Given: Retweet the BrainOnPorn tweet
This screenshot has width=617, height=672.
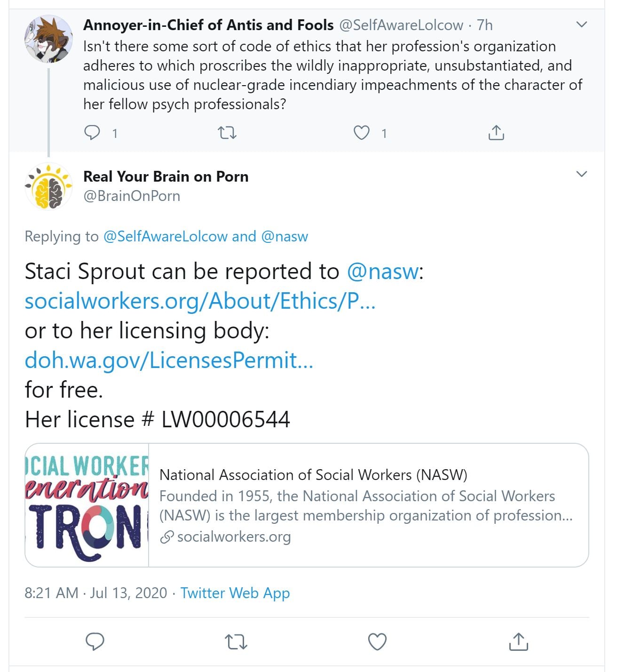Looking at the screenshot, I should [x=236, y=641].
